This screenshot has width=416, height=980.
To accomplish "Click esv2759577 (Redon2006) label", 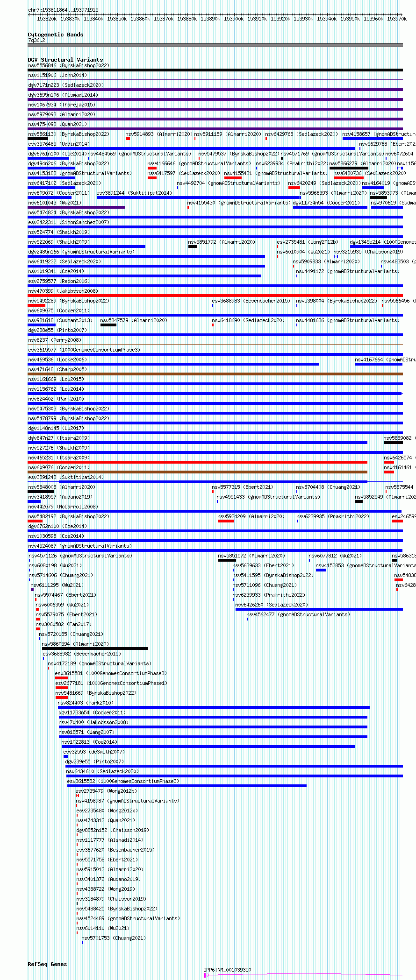I will pyautogui.click(x=59, y=281).
